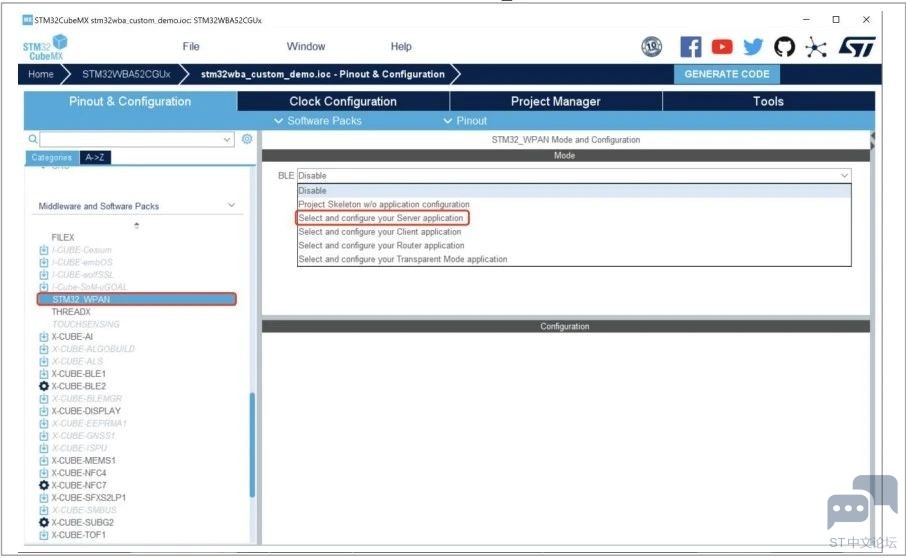Click download icon next to X-CUBE-NFC4

pos(43,473)
